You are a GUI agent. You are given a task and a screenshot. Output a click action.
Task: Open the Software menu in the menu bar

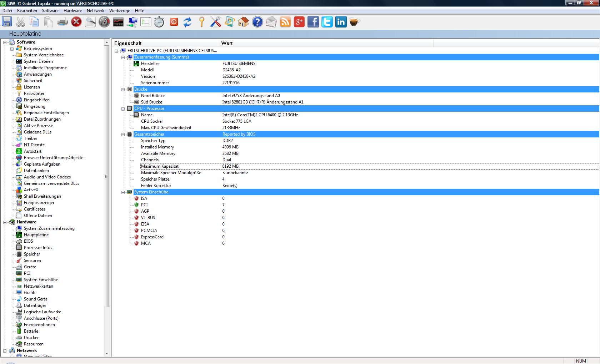(50, 11)
